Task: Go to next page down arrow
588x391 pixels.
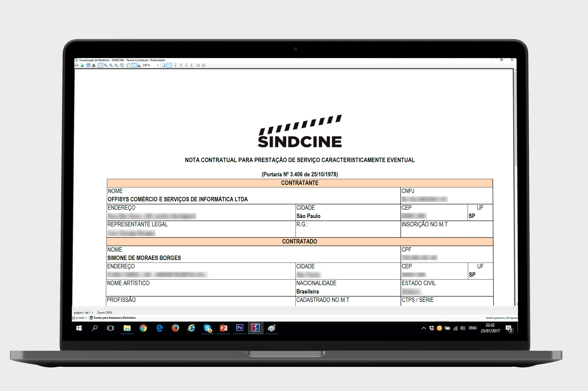Action: 186,65
